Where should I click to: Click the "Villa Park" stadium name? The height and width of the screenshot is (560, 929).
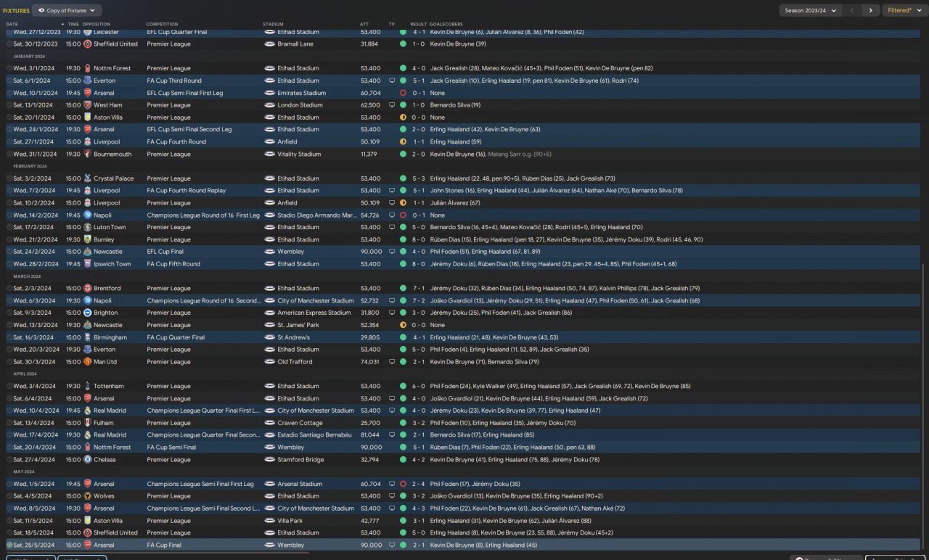[290, 520]
